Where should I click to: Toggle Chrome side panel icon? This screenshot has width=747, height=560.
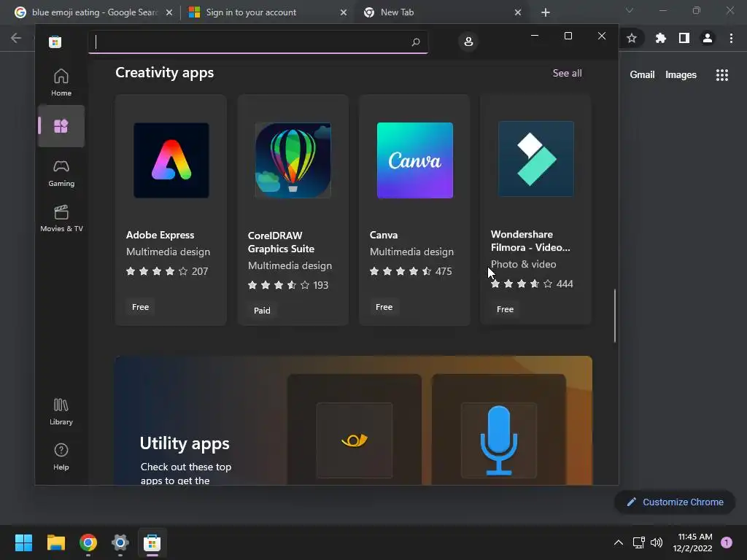(684, 38)
